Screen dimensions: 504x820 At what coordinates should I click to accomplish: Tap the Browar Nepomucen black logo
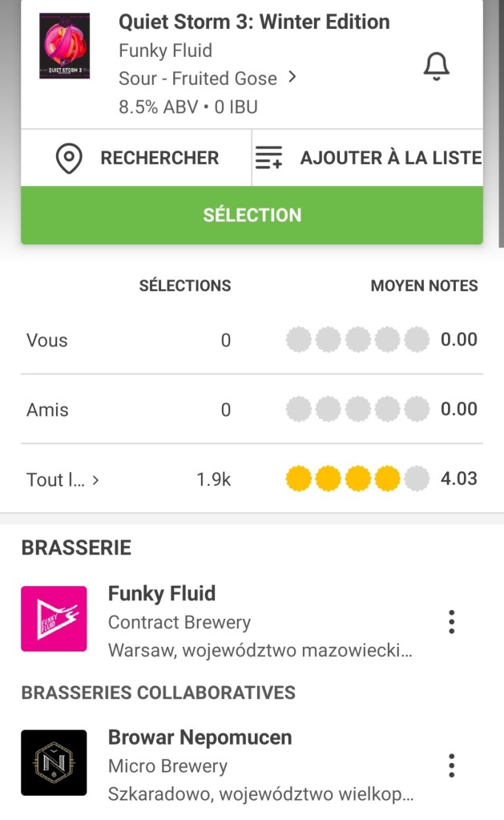[x=54, y=762]
